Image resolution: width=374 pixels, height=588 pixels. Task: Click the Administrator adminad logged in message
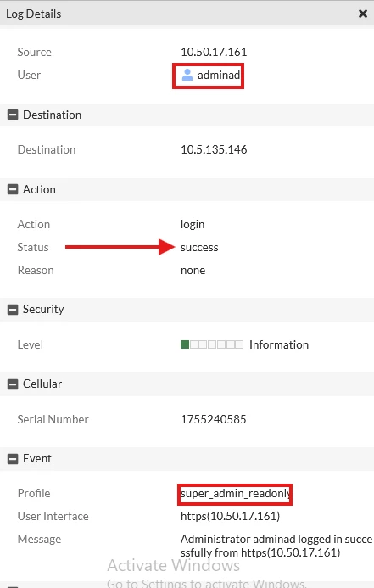(276, 546)
